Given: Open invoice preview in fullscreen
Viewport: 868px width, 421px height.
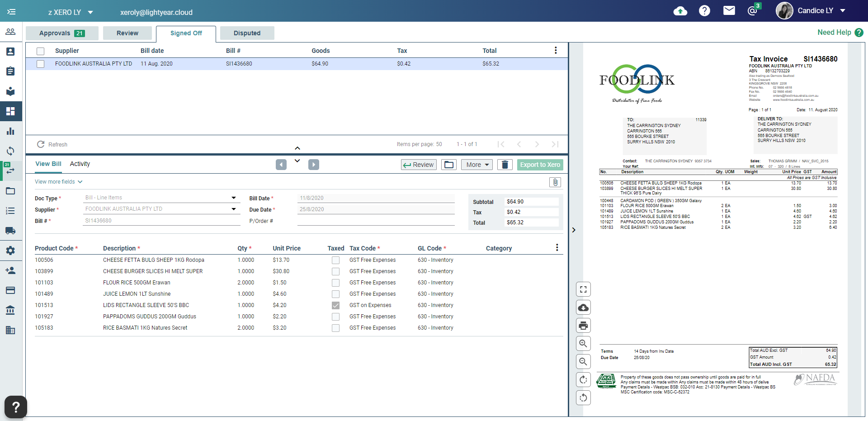Looking at the screenshot, I should click(x=583, y=289).
